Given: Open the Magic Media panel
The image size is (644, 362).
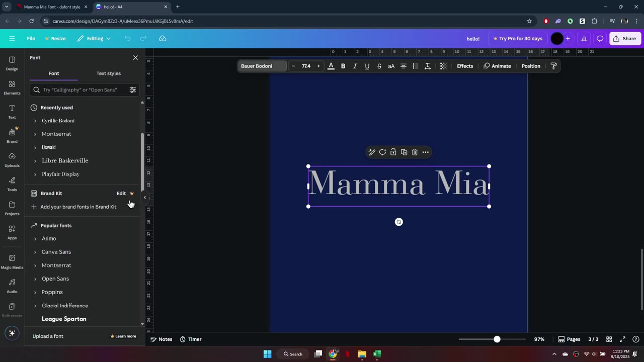Looking at the screenshot, I should click(12, 262).
